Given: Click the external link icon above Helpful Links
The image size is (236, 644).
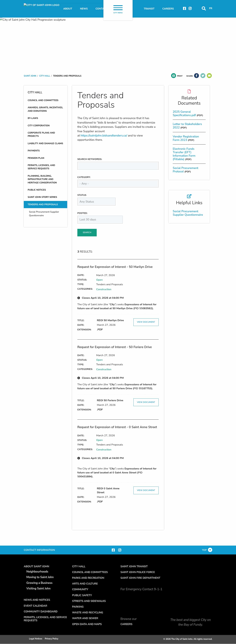Looking at the screenshot, I should 189,196.
